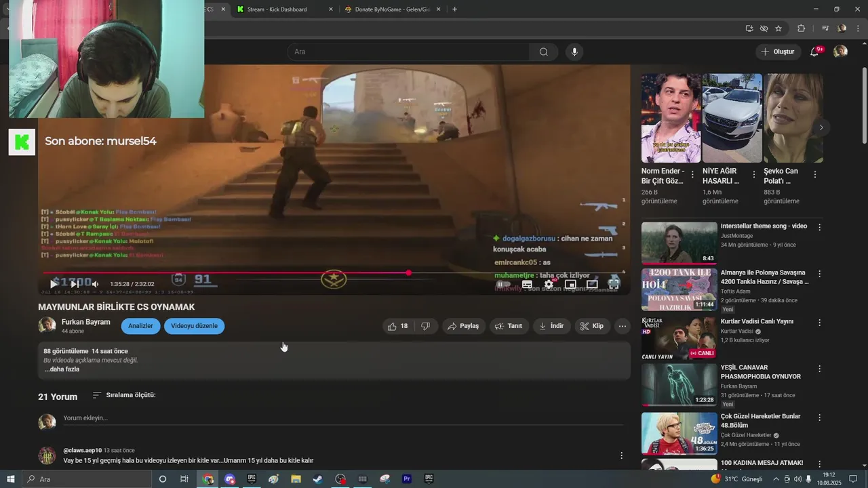
Task: Open a new browser tab
Action: (454, 9)
